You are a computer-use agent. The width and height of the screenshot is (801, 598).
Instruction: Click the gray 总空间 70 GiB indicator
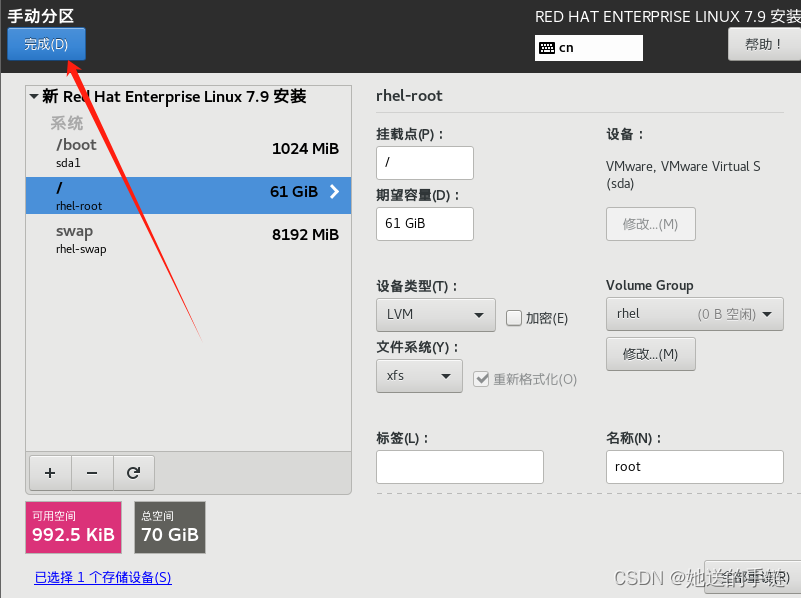169,527
